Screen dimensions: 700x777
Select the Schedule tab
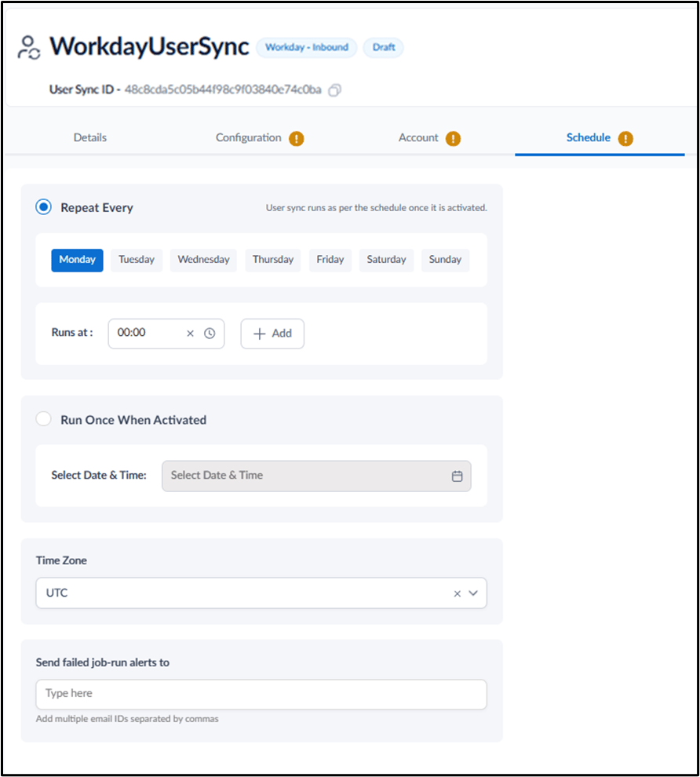click(x=589, y=138)
